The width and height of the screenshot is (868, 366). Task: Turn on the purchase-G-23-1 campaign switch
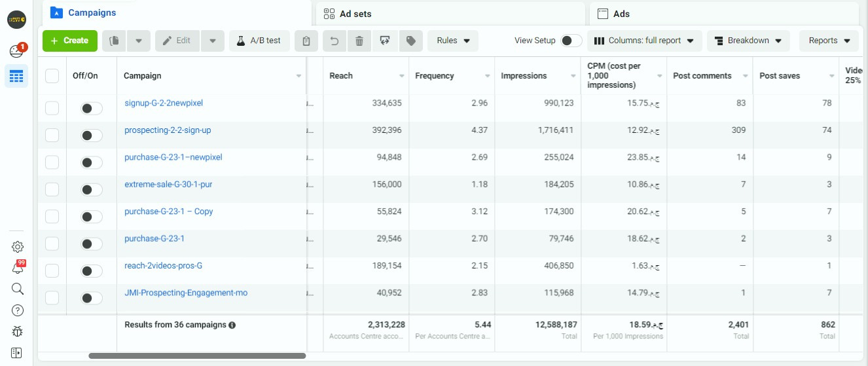click(91, 244)
